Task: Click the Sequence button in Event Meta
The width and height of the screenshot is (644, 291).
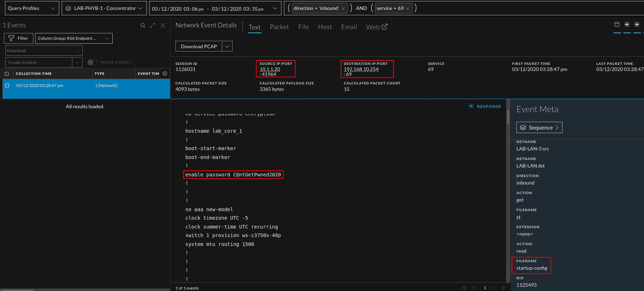Action: [539, 128]
